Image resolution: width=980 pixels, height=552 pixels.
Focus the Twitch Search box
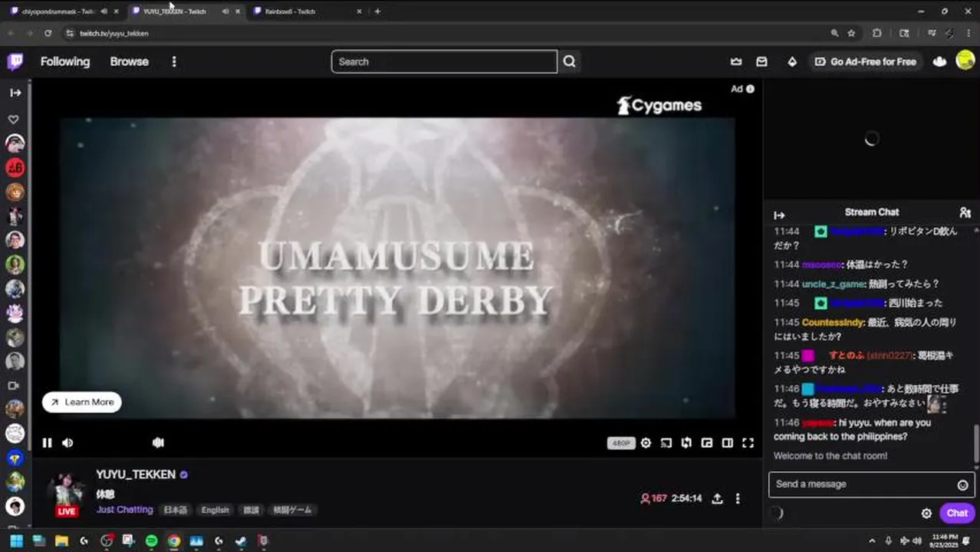tap(444, 61)
